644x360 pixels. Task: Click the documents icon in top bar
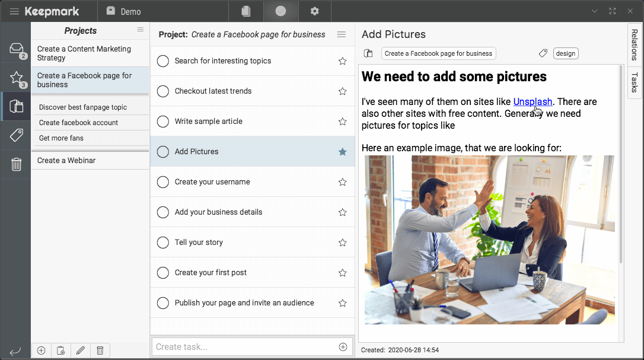246,11
